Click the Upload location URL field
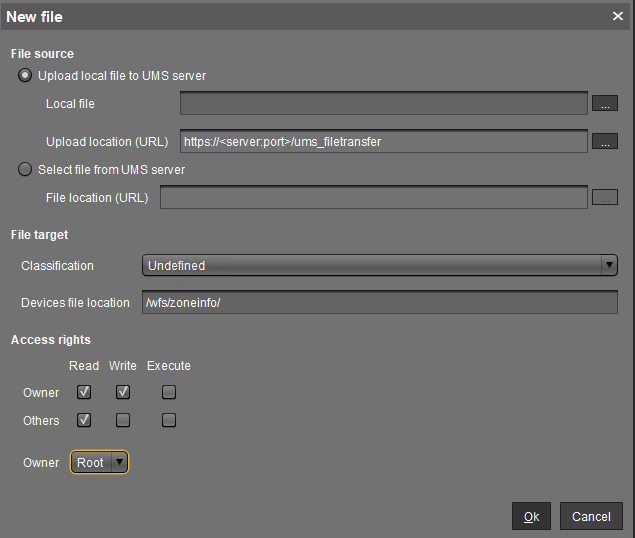The width and height of the screenshot is (635, 538). [384, 142]
